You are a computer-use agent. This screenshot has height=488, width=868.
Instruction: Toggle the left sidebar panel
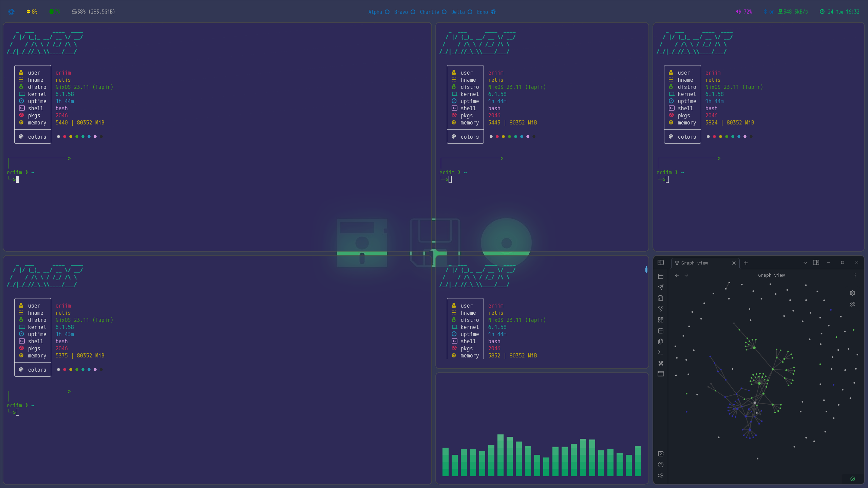click(660, 262)
